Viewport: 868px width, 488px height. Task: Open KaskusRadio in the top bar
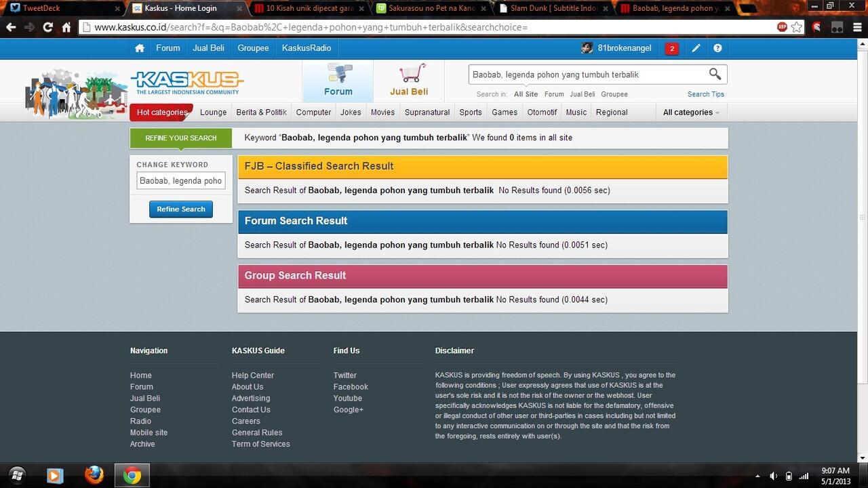pos(307,48)
